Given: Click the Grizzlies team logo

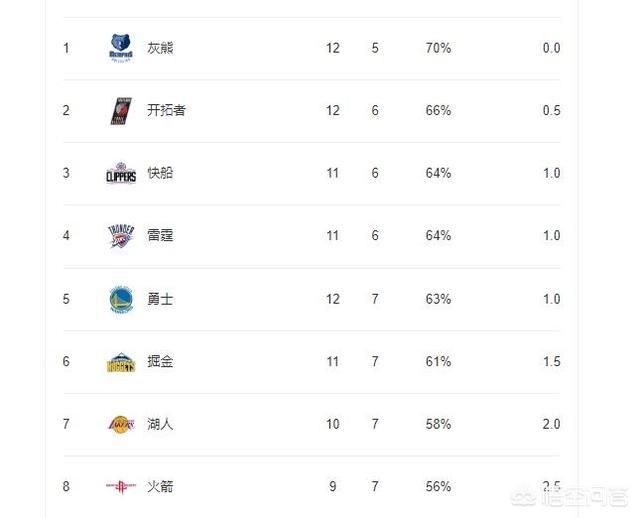Looking at the screenshot, I should (120, 48).
